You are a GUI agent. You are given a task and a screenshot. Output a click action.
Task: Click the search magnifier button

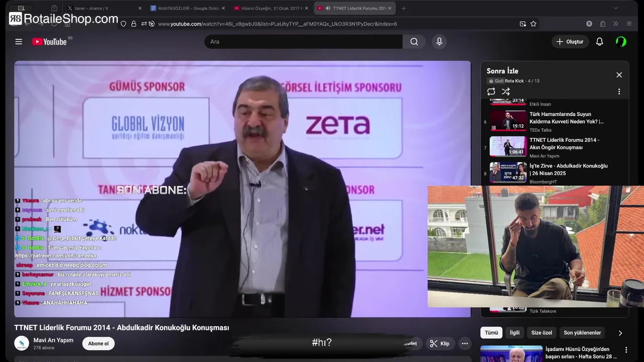coord(414,42)
